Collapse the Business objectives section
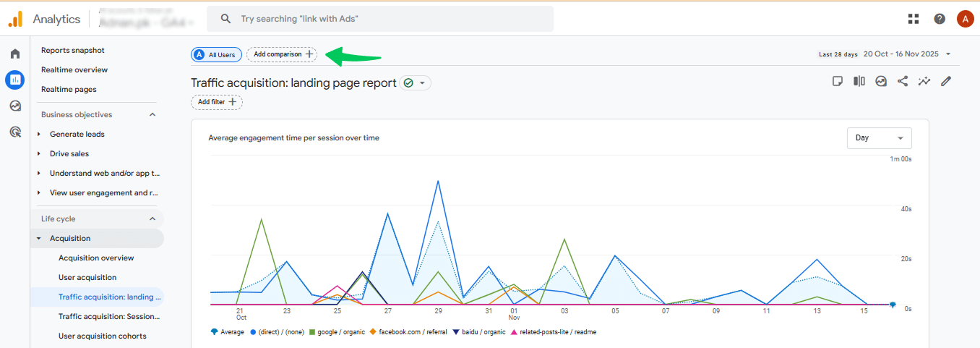 coord(152,114)
